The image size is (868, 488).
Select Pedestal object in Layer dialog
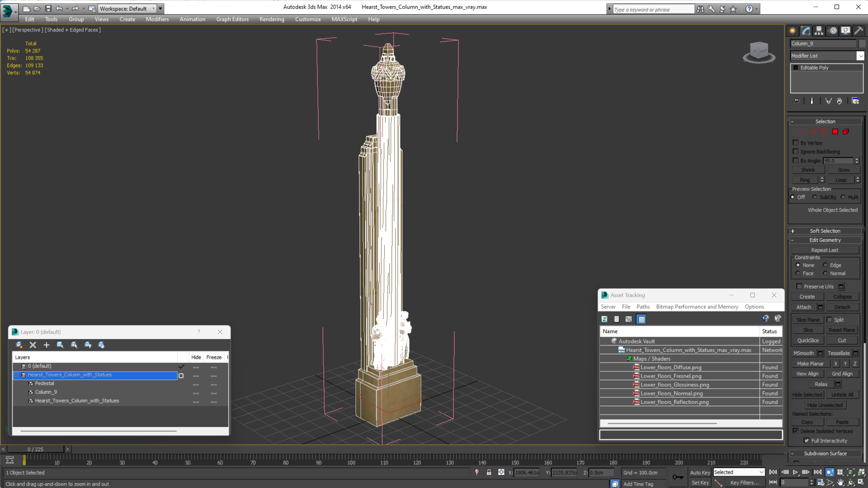pyautogui.click(x=44, y=383)
